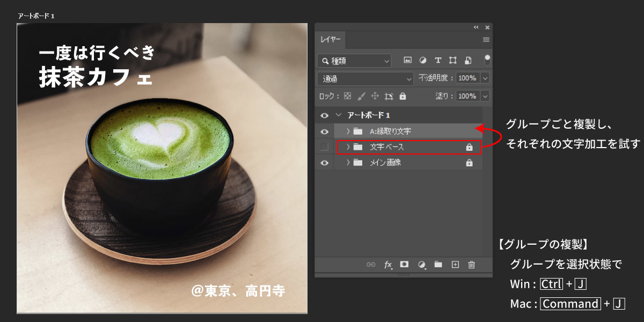Image resolution: width=644 pixels, height=322 pixels.
Task: Hide the A:縁取り文字 group
Action: coord(324,131)
